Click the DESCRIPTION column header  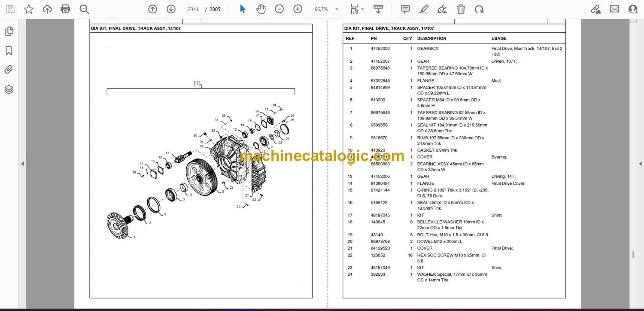click(x=432, y=39)
